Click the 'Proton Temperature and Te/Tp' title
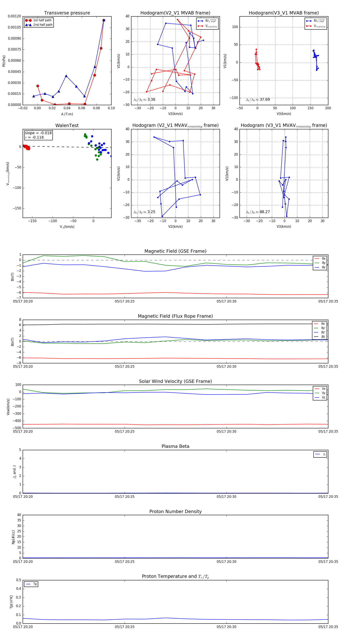 175,576
